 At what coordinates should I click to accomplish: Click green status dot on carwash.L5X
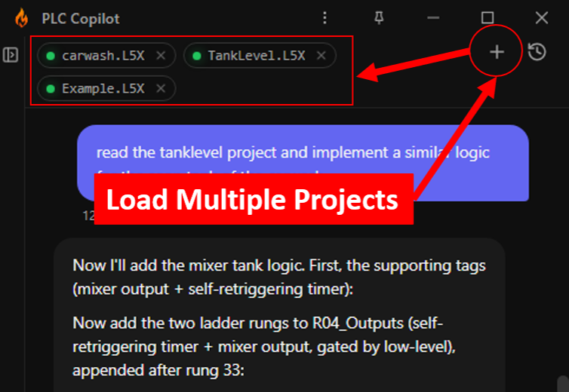(51, 56)
